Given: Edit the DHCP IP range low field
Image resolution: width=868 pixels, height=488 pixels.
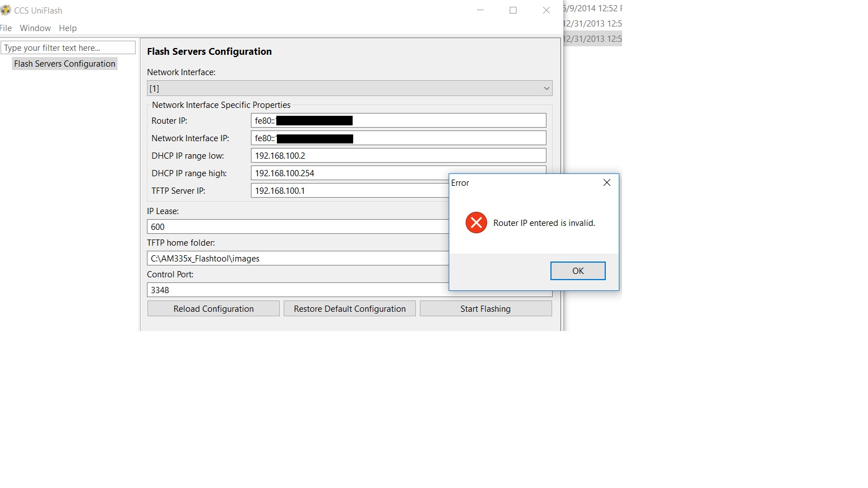Looking at the screenshot, I should pyautogui.click(x=398, y=155).
